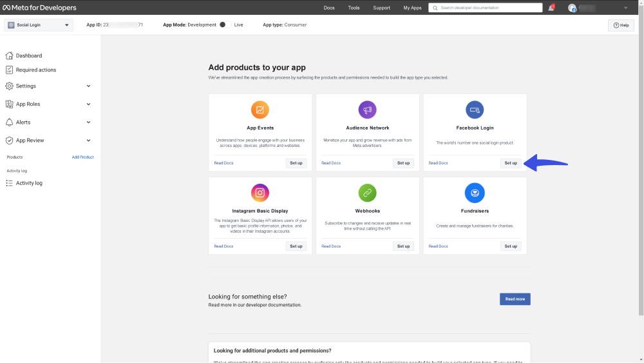This screenshot has width=644, height=363.
Task: Click the App Events orange icon
Action: pos(260,110)
